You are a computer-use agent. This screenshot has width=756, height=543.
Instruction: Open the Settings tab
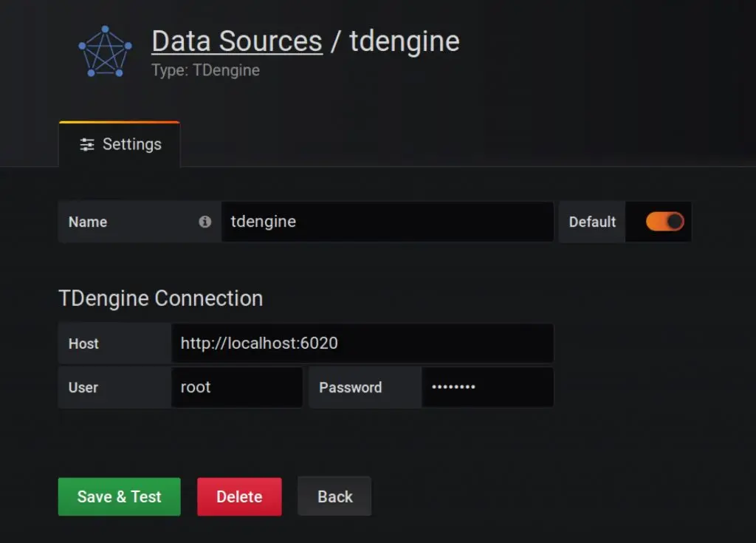pos(120,144)
